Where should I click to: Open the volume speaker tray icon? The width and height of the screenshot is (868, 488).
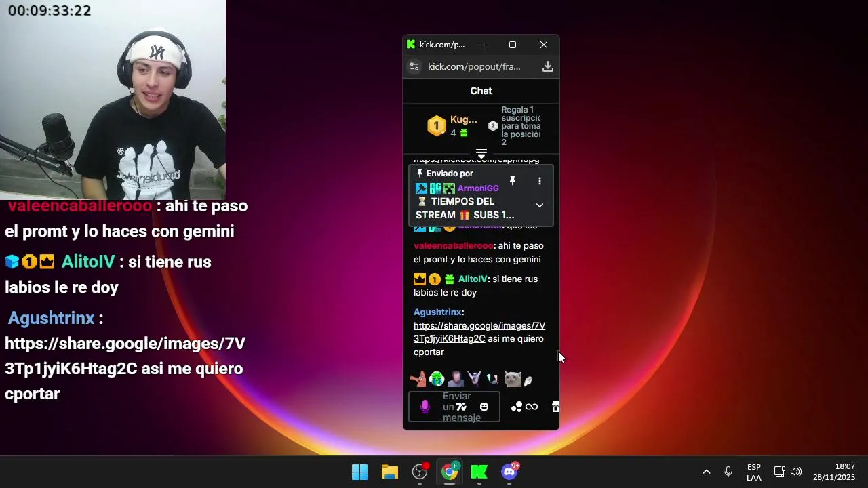796,472
